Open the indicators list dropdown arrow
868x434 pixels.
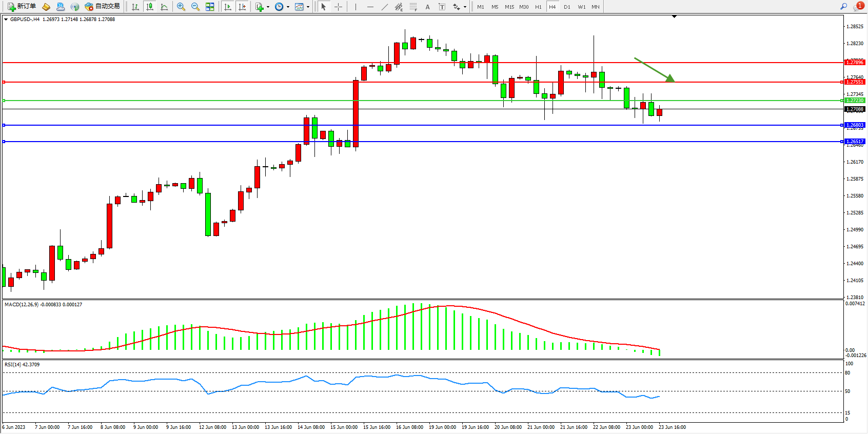[268, 7]
